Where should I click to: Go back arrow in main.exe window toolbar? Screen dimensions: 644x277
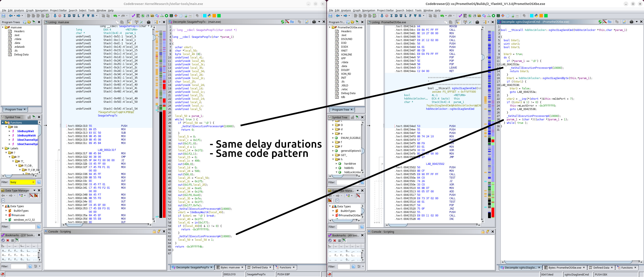11,16
